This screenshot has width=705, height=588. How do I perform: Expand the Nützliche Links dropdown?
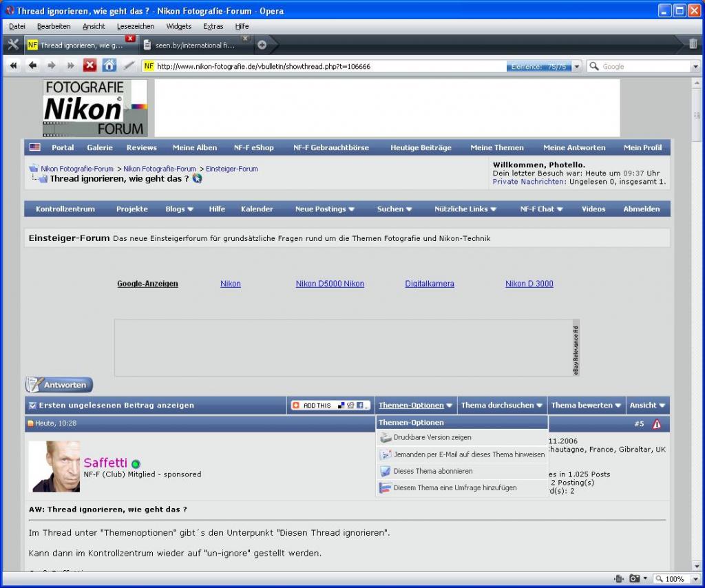[x=465, y=209]
